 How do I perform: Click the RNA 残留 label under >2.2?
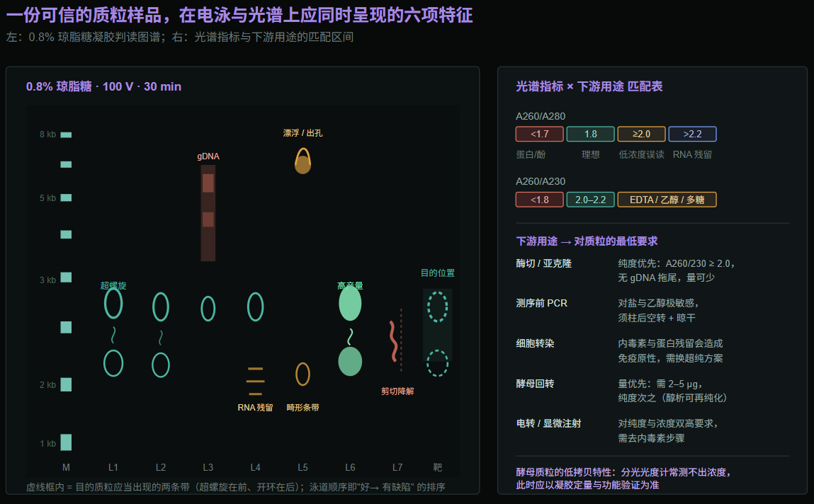[693, 154]
